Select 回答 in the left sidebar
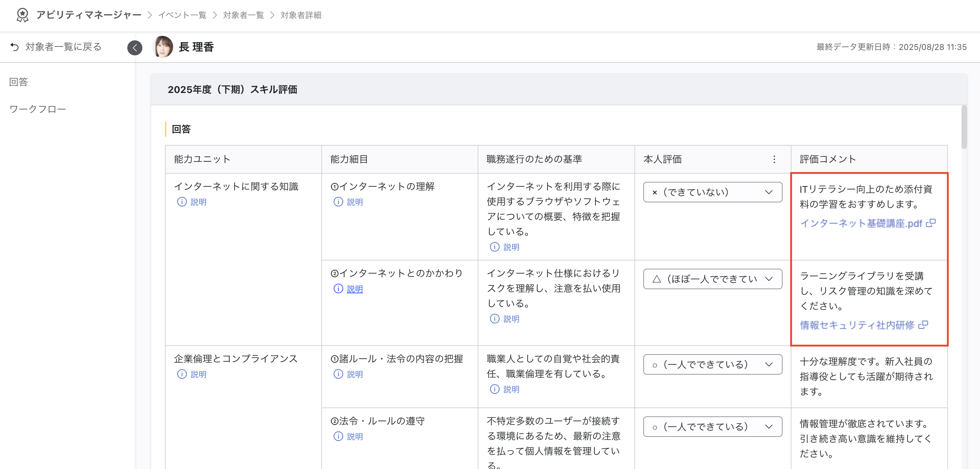This screenshot has width=980, height=469. [x=18, y=82]
